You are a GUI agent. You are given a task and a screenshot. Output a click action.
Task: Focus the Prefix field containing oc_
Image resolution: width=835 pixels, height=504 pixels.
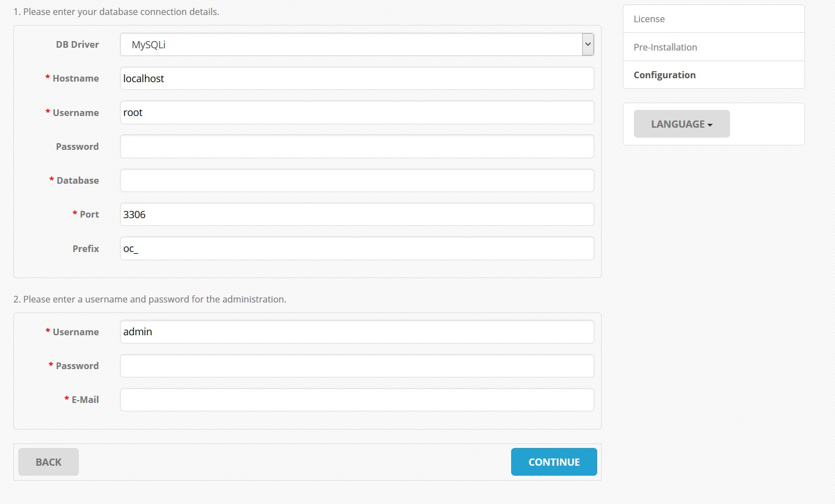357,249
